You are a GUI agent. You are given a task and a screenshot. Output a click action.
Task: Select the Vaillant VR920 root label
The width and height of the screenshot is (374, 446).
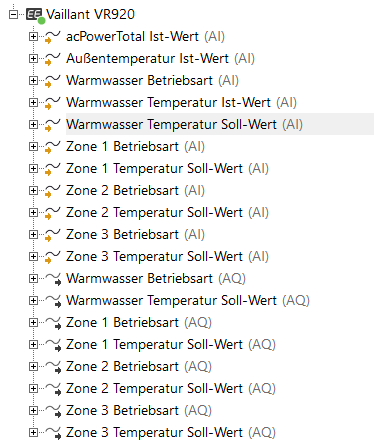(90, 14)
